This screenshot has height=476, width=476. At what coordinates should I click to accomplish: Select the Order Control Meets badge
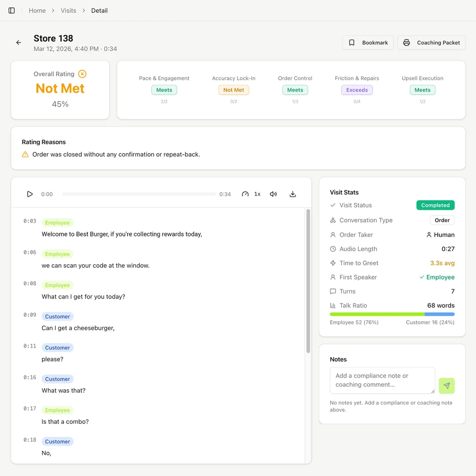[x=295, y=90]
